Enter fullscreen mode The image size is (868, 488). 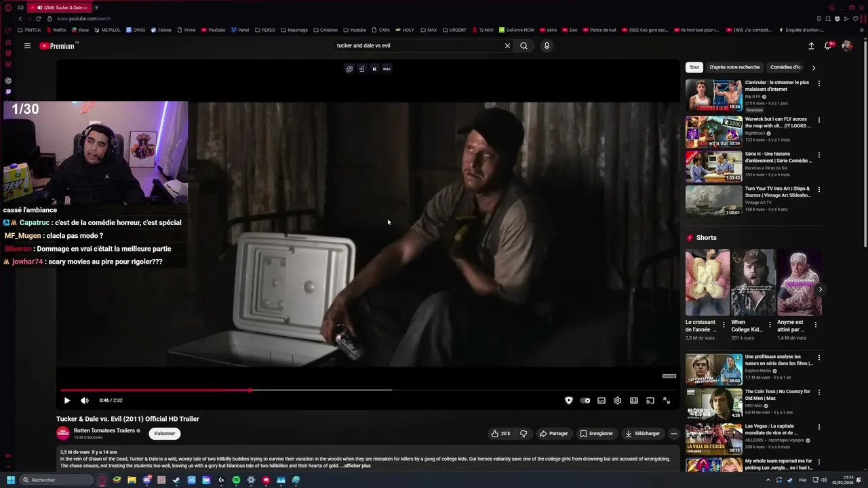point(667,401)
